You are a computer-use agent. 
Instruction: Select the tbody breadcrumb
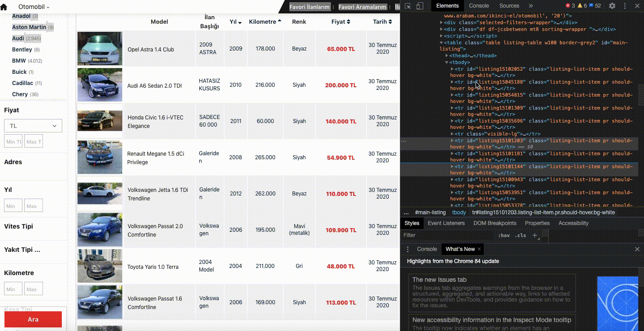pyautogui.click(x=459, y=212)
